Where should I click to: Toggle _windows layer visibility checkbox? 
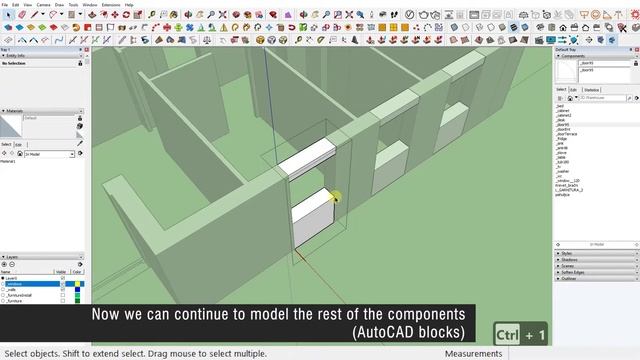coord(63,284)
